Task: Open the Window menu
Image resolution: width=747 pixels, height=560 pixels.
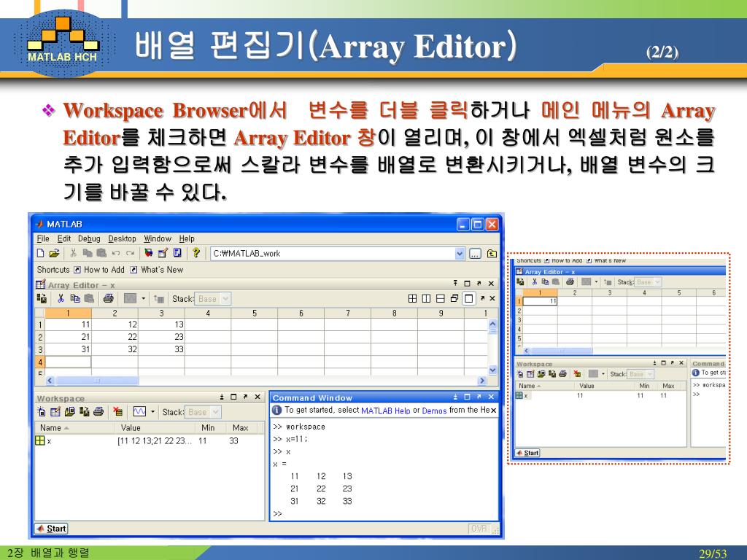Action: click(158, 238)
